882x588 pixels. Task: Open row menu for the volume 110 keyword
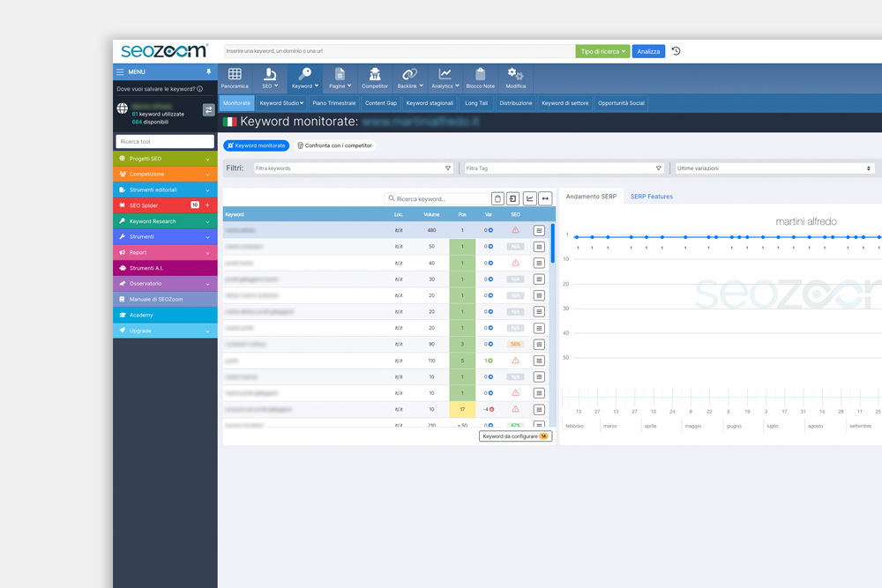[x=539, y=361]
